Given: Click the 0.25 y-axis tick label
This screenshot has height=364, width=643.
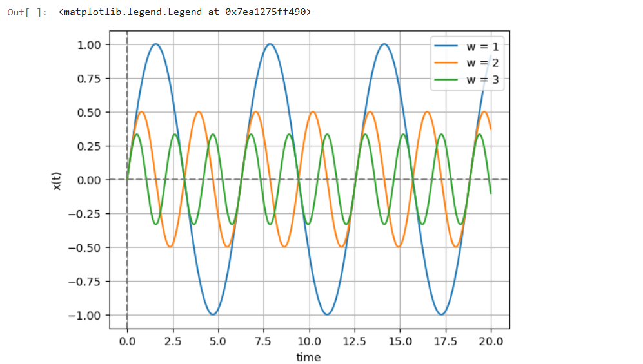Looking at the screenshot, I should pos(89,146).
